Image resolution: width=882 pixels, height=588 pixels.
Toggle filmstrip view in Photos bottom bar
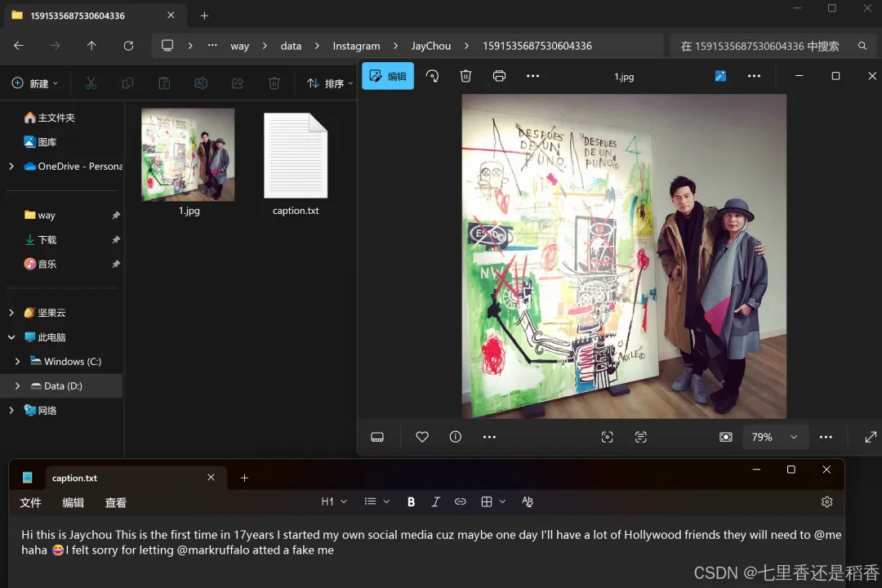click(x=377, y=437)
